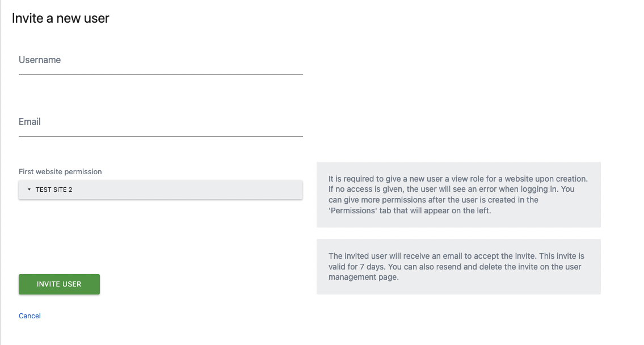Click the Cancel link
Viewport: 644px width, 345px height.
coord(30,315)
